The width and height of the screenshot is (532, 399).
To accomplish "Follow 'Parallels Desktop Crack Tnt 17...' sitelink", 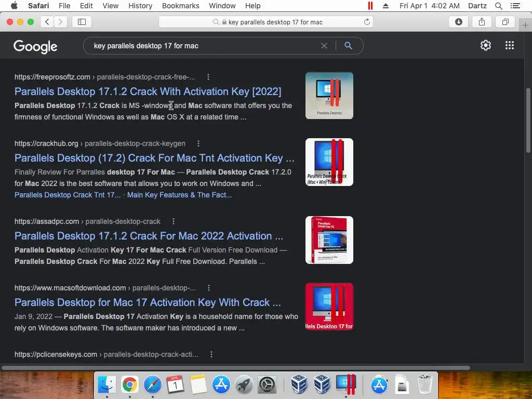I will pos(68,195).
